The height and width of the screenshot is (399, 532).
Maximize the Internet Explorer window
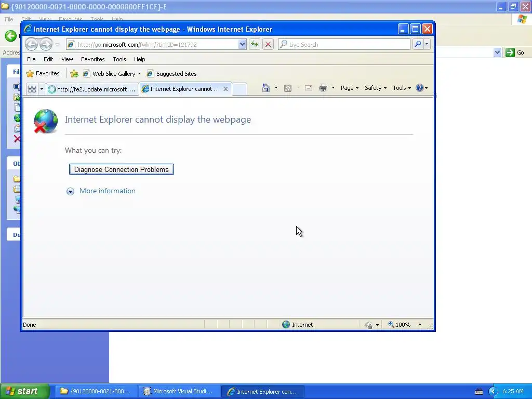pyautogui.click(x=415, y=29)
